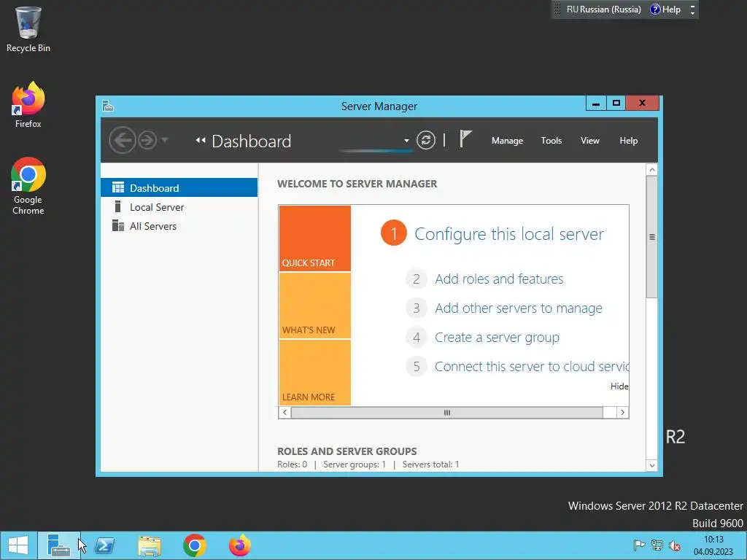Click the horizontal scrollbar thumb in welcome tile
This screenshot has width=747, height=560.
pyautogui.click(x=447, y=413)
